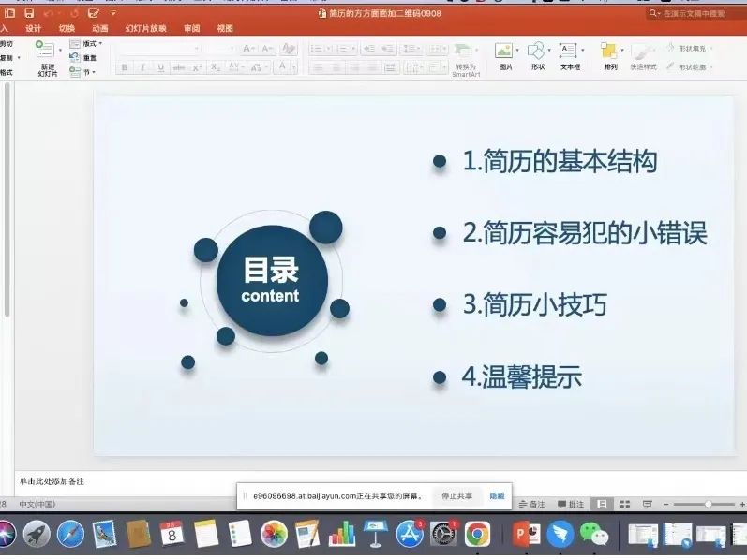Expand the 节 section dropdown
Viewport: 747px width, 560px height.
86,72
